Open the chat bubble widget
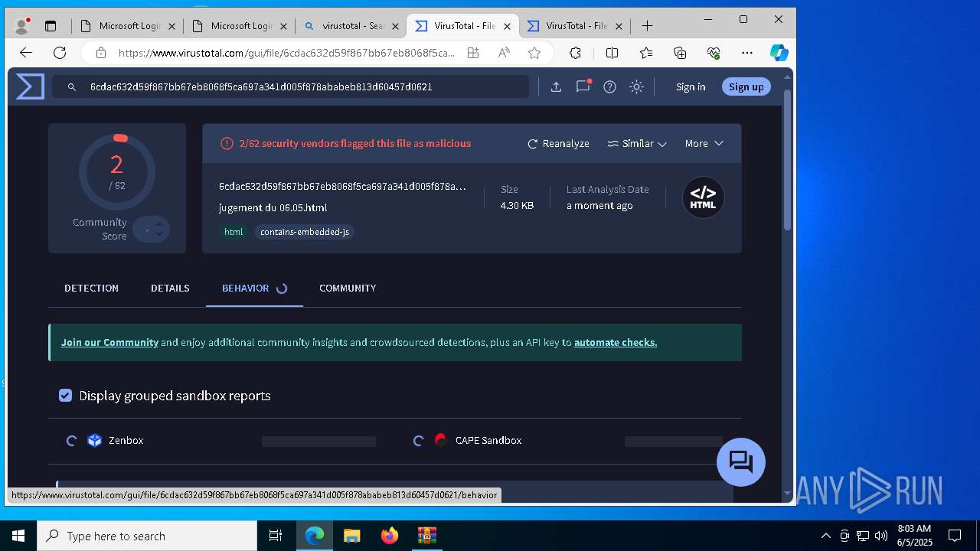Image resolution: width=980 pixels, height=551 pixels. point(741,462)
